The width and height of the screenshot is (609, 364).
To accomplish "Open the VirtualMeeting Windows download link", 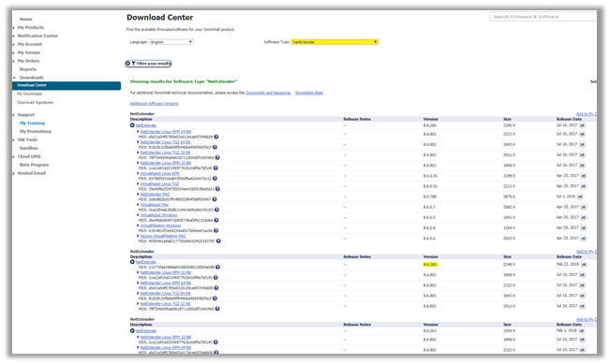I will (x=160, y=226).
